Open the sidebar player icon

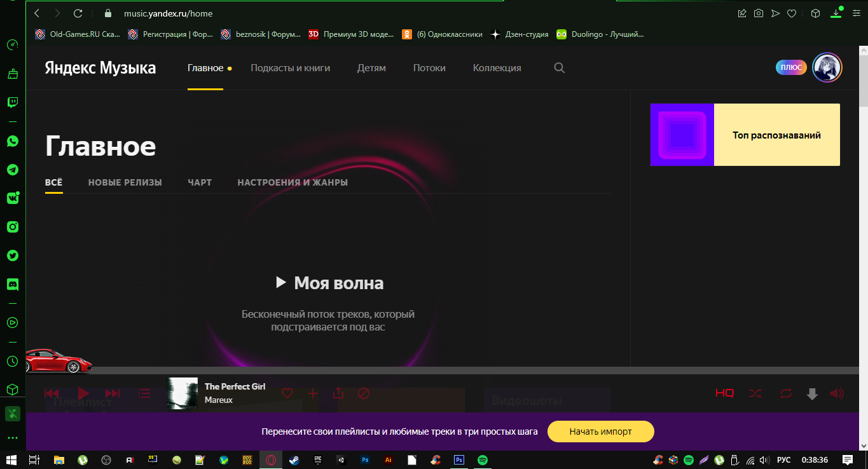pyautogui.click(x=13, y=322)
